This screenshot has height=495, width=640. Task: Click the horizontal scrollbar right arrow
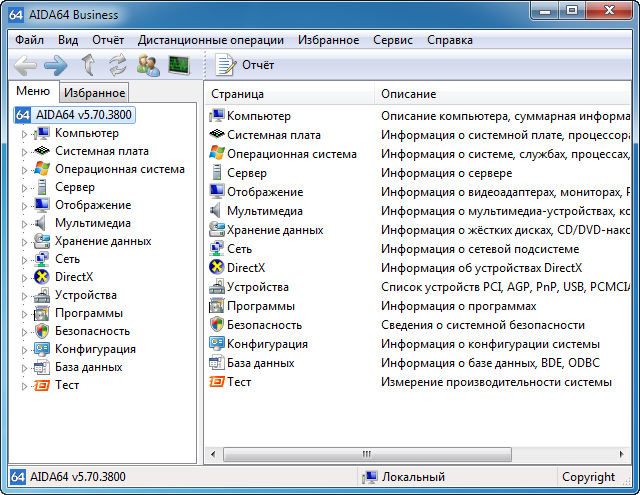(x=624, y=455)
